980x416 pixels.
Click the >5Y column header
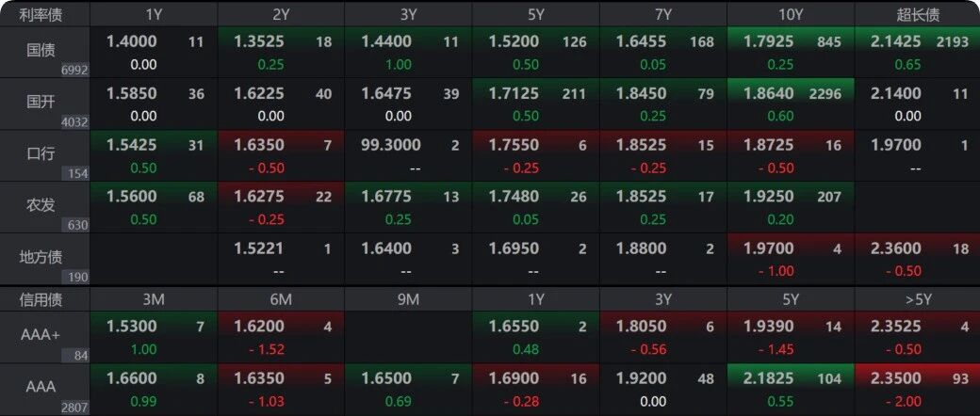click(917, 299)
